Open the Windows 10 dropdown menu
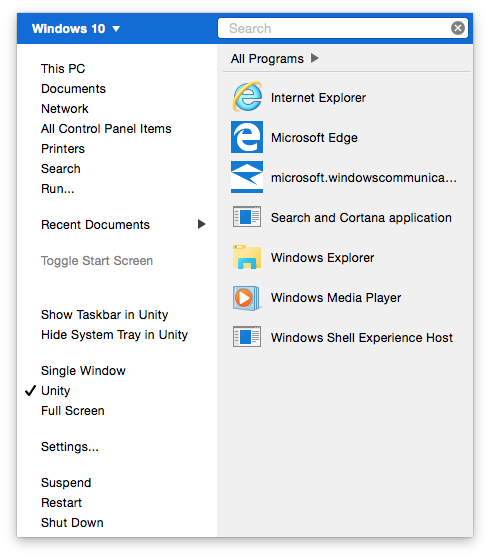 (76, 28)
